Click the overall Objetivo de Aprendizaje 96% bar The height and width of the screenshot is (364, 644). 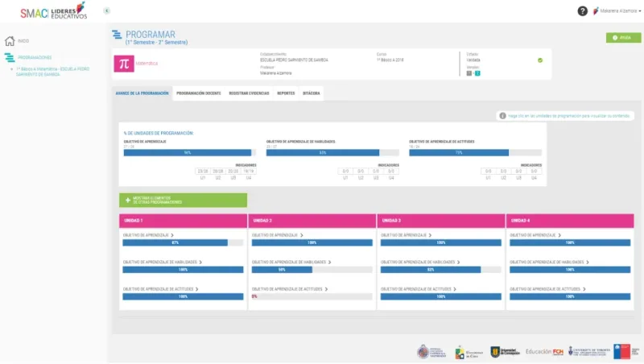190,152
